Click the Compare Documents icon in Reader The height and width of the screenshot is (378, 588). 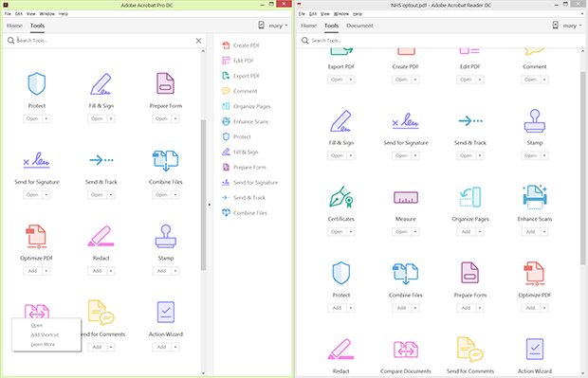[x=406, y=350]
